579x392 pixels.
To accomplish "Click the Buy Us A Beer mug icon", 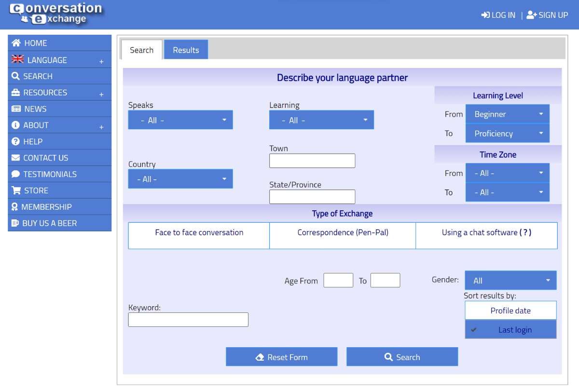I will tap(15, 223).
